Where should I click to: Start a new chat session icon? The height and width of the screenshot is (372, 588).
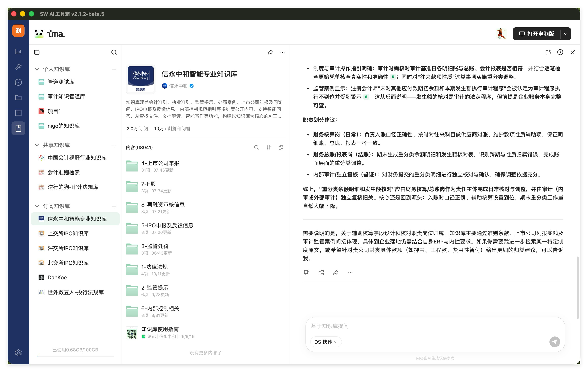(x=548, y=52)
